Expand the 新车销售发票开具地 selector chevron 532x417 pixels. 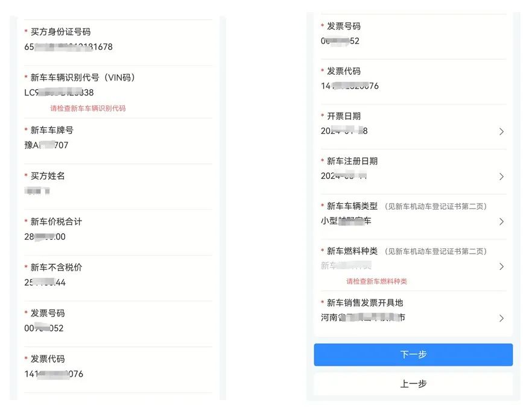[x=501, y=318]
